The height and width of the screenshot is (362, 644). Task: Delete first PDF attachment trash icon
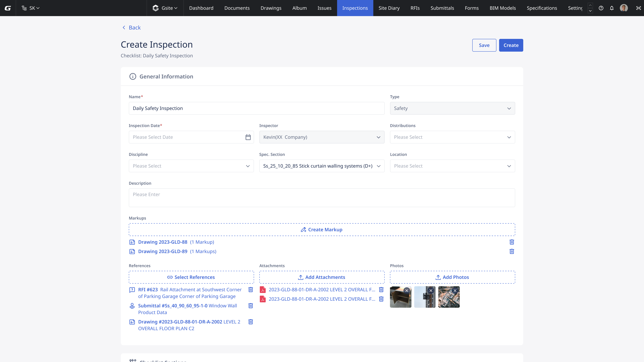(381, 290)
